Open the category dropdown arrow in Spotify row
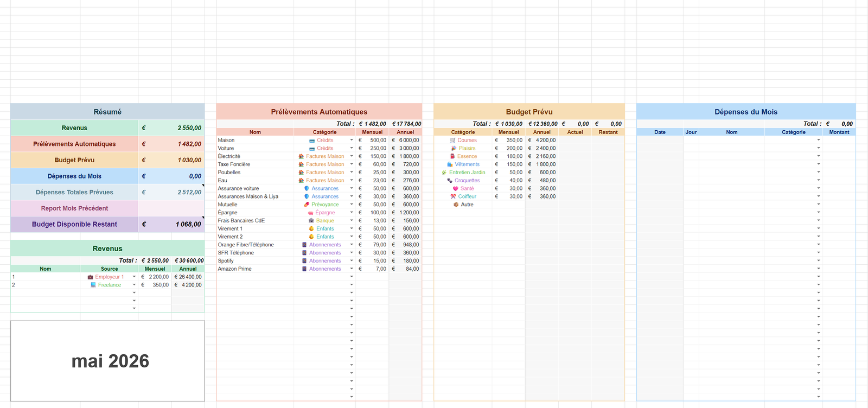 pos(352,261)
